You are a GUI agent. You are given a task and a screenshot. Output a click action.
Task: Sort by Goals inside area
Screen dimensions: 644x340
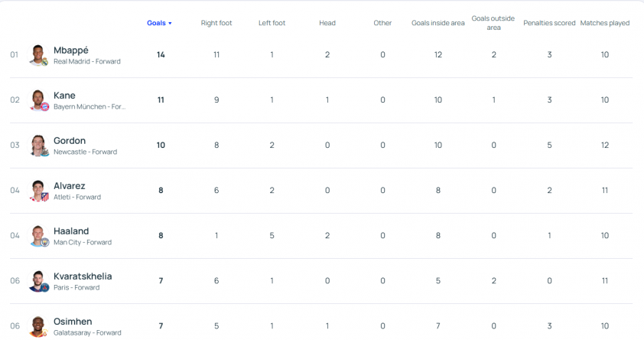437,23
